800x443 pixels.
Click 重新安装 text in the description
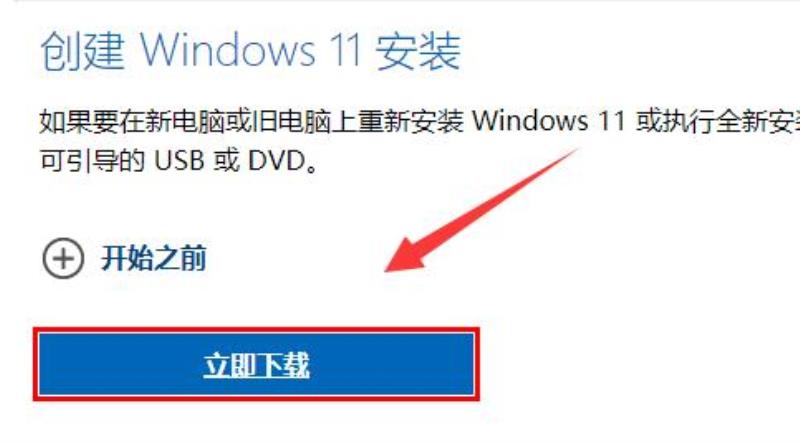[x=411, y=121]
